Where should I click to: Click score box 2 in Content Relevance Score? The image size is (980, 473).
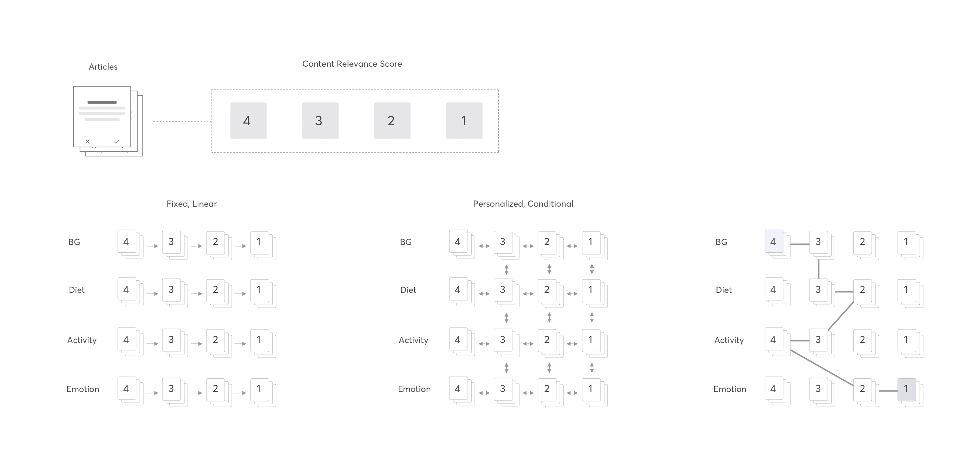tap(392, 120)
